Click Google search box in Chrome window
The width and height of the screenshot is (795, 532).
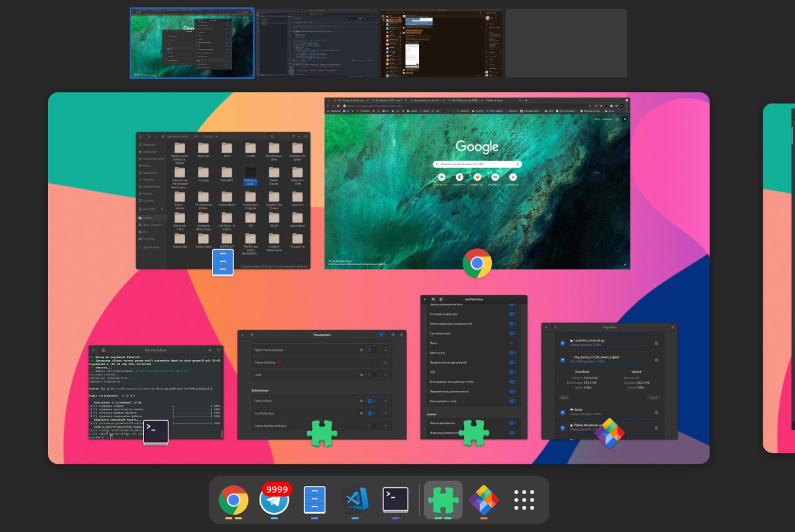[477, 165]
